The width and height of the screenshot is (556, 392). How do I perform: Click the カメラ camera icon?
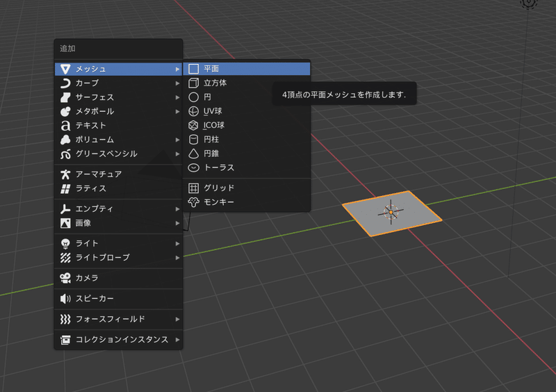(x=65, y=278)
